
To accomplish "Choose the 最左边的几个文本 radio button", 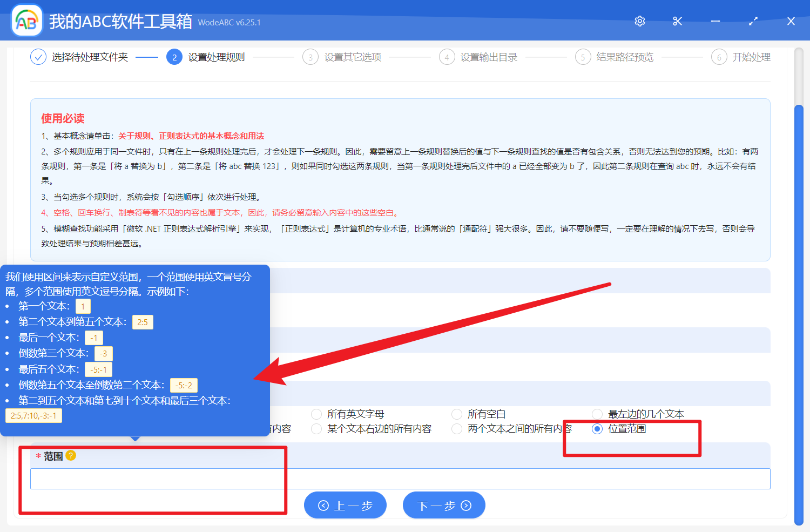I will (597, 414).
